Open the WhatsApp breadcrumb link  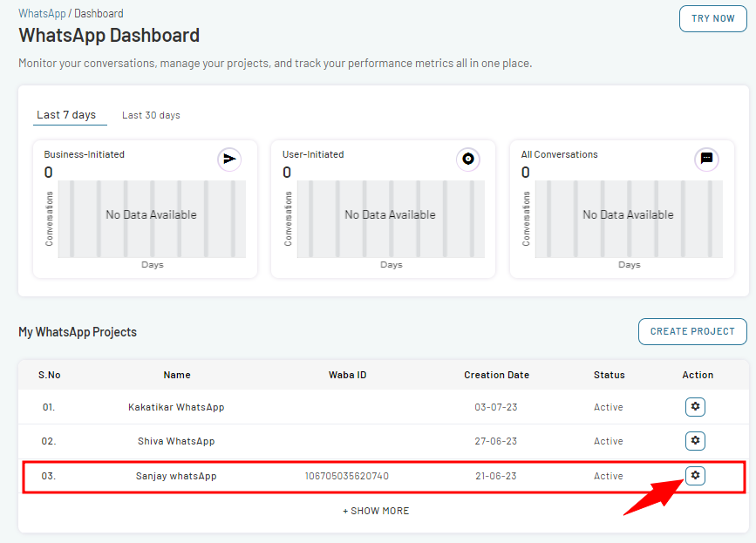click(42, 13)
